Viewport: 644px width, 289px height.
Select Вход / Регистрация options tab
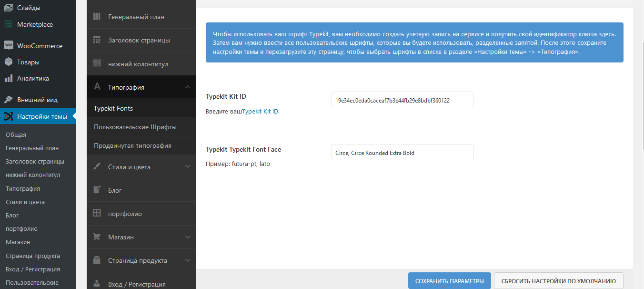[x=141, y=281]
